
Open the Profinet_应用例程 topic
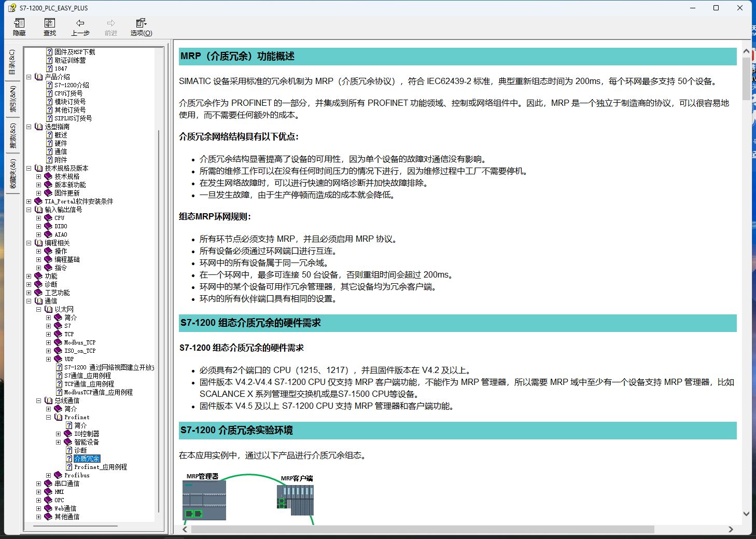click(x=100, y=467)
